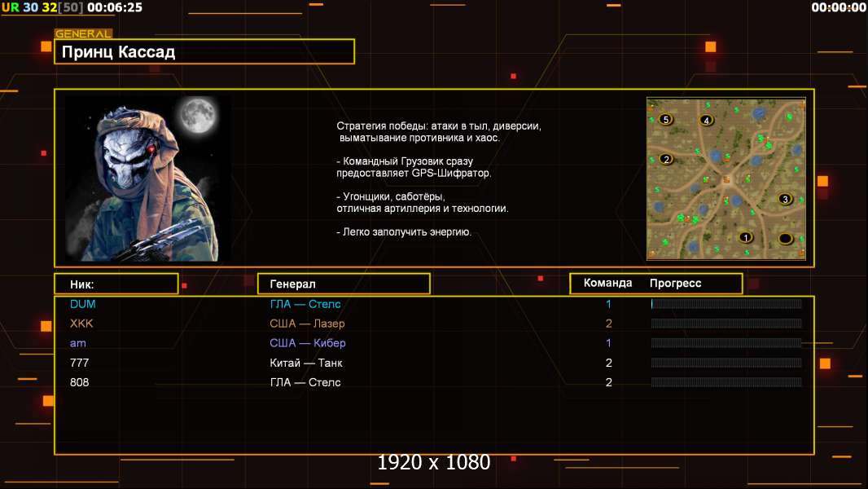The width and height of the screenshot is (868, 489).
Task: Click the 00:06:25 timer at top left
Action: pyautogui.click(x=115, y=7)
